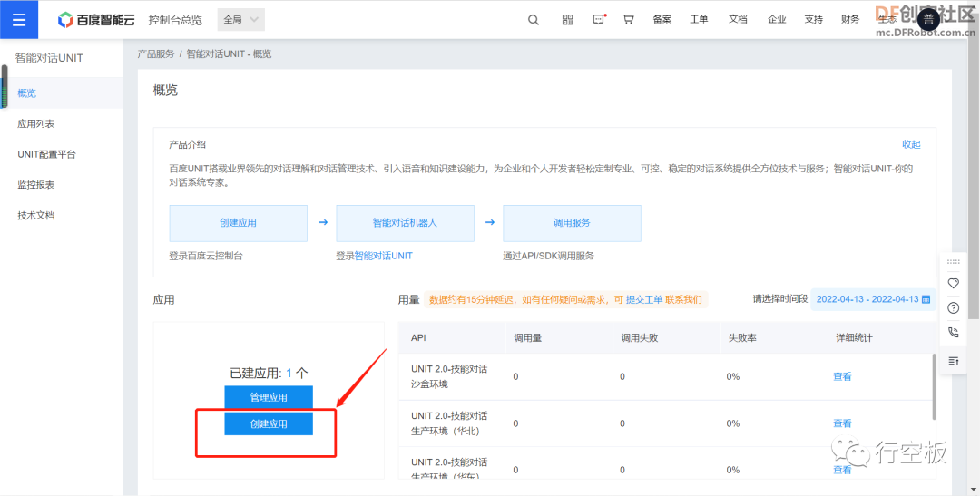Click the 管理应用 button

coord(269,397)
